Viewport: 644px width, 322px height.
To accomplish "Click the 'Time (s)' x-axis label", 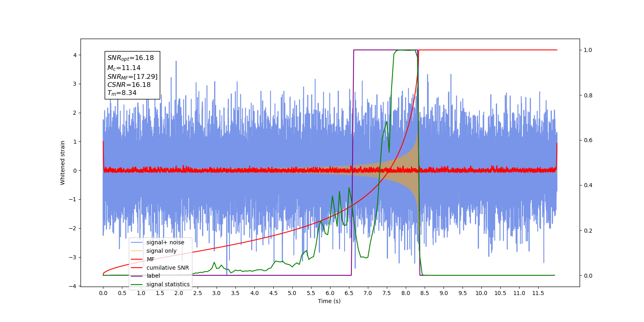I will (329, 301).
